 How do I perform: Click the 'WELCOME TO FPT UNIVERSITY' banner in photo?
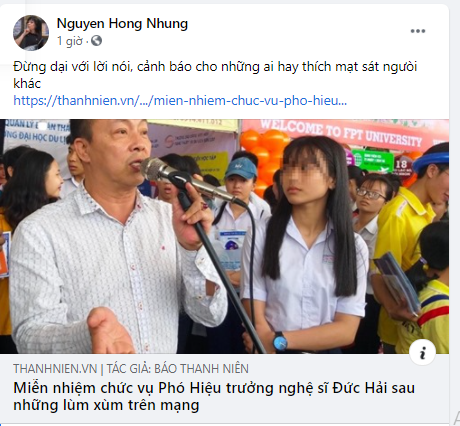click(340, 134)
